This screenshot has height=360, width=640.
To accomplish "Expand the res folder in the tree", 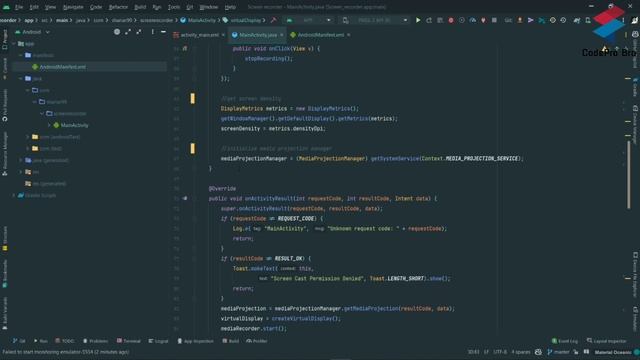I will pyautogui.click(x=21, y=172).
